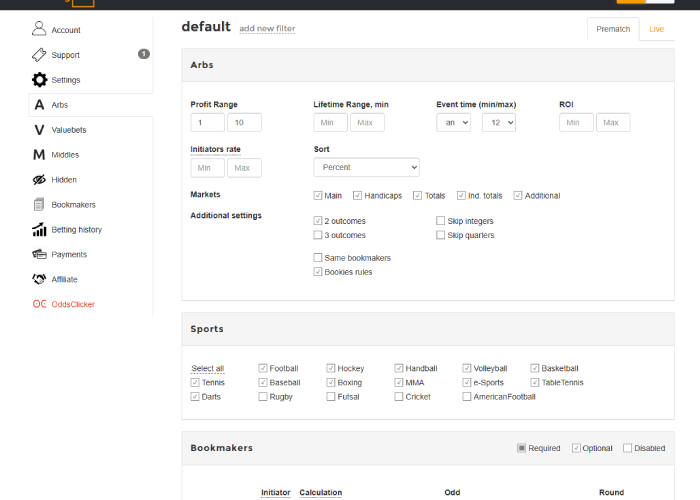Click the Profit Range minimum field
Viewport: 700px width, 500px height.
[208, 122]
